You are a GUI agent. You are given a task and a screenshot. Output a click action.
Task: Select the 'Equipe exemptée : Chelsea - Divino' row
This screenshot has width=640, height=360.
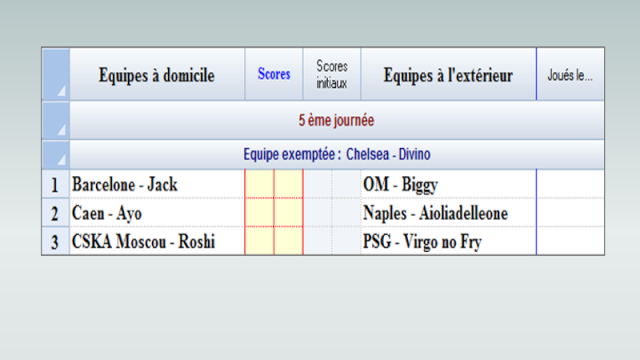(x=337, y=155)
